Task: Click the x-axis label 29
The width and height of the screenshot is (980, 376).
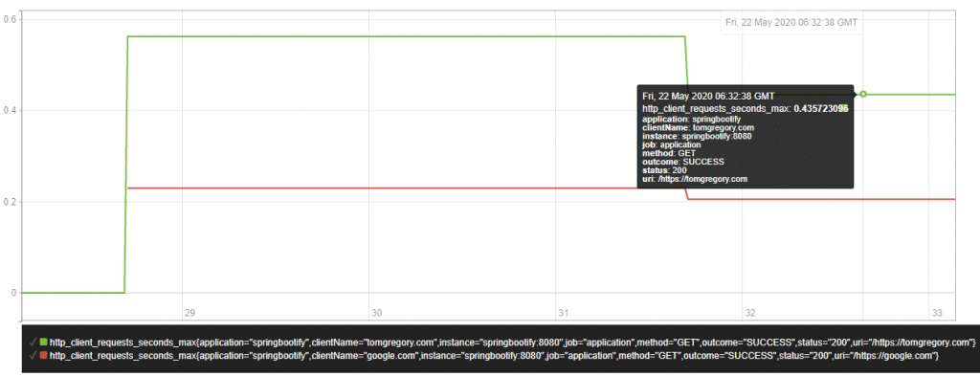Action: (189, 313)
